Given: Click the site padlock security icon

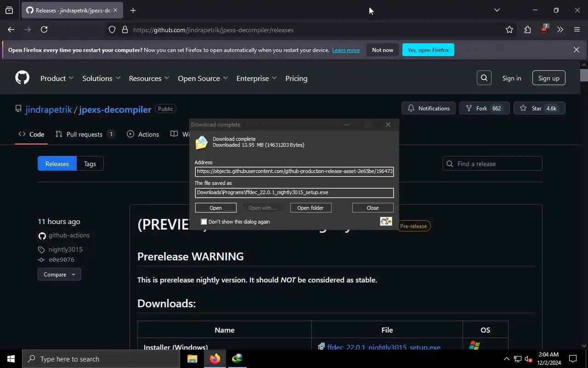Looking at the screenshot, I should [124, 29].
